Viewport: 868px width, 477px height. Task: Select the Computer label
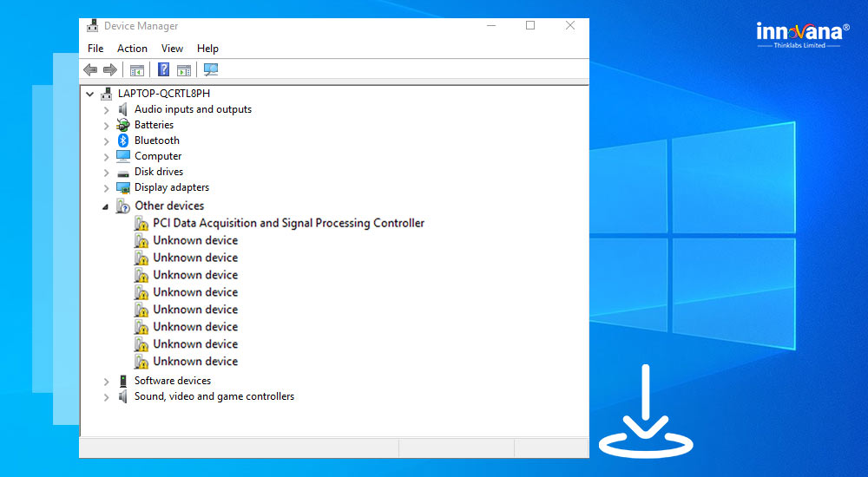tap(158, 156)
